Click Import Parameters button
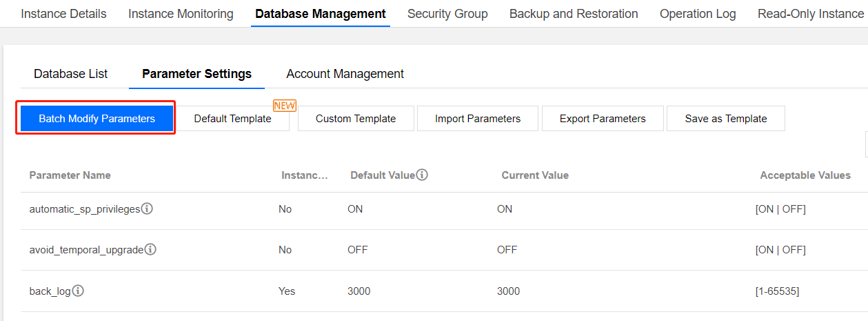This screenshot has width=868, height=321. tap(478, 119)
